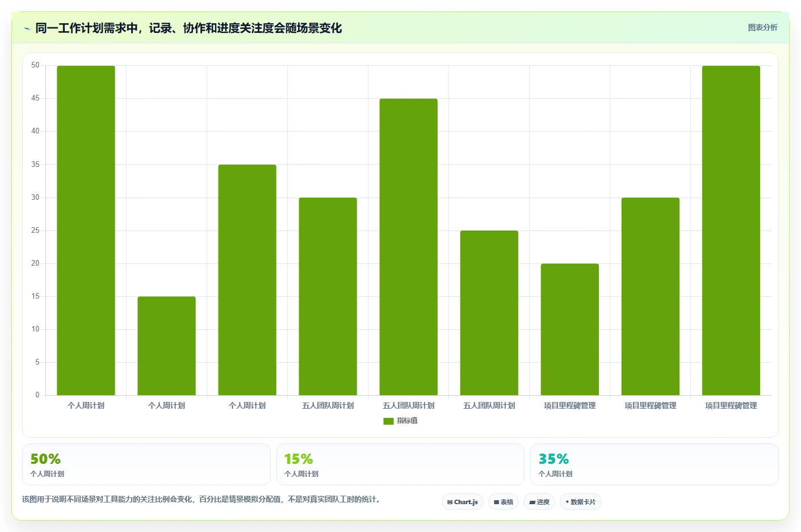Select the 50-value 个人周计划 bar
Image resolution: width=801 pixels, height=532 pixels.
pyautogui.click(x=86, y=231)
